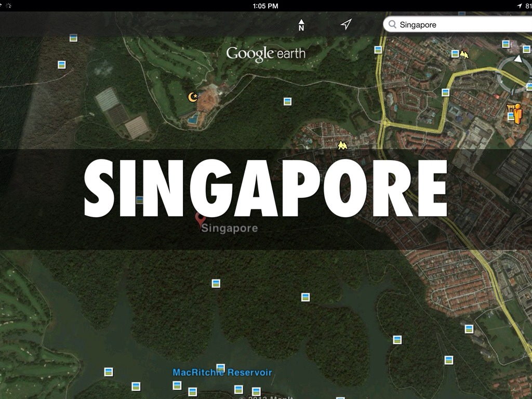The height and width of the screenshot is (399, 532).
Task: Tap the 1:05 PM status bar clock
Action: pos(265,6)
